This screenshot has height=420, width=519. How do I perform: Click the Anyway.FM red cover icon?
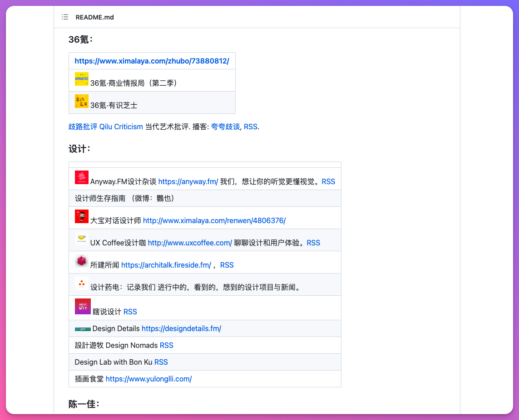pos(81,177)
